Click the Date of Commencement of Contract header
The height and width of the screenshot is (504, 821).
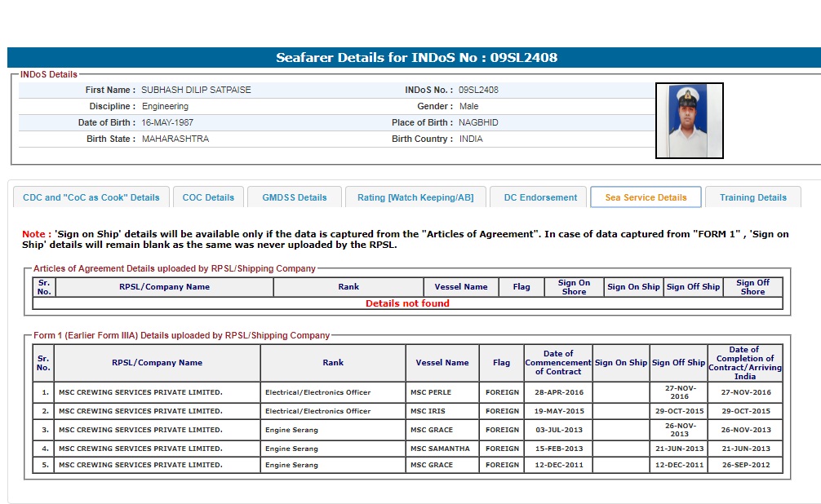point(558,363)
